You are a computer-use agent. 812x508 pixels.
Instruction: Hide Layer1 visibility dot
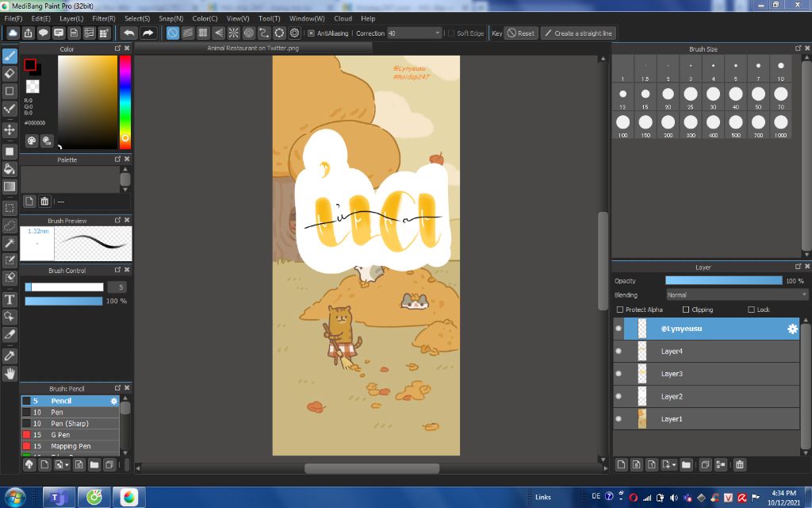tap(619, 419)
